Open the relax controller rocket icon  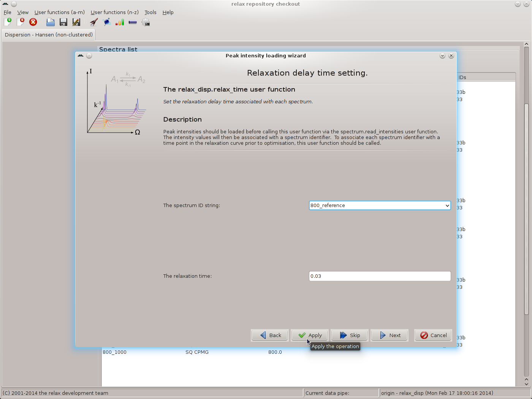(x=94, y=22)
